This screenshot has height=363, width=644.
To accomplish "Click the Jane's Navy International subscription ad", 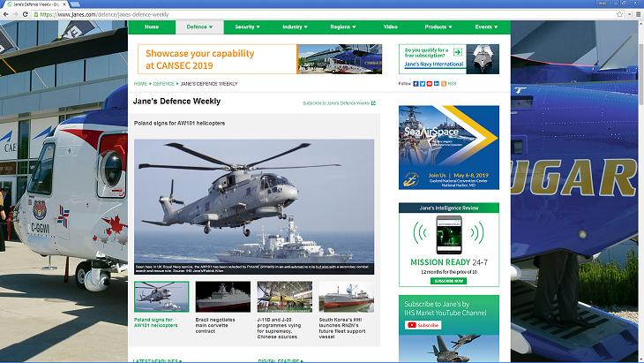I will (448, 59).
